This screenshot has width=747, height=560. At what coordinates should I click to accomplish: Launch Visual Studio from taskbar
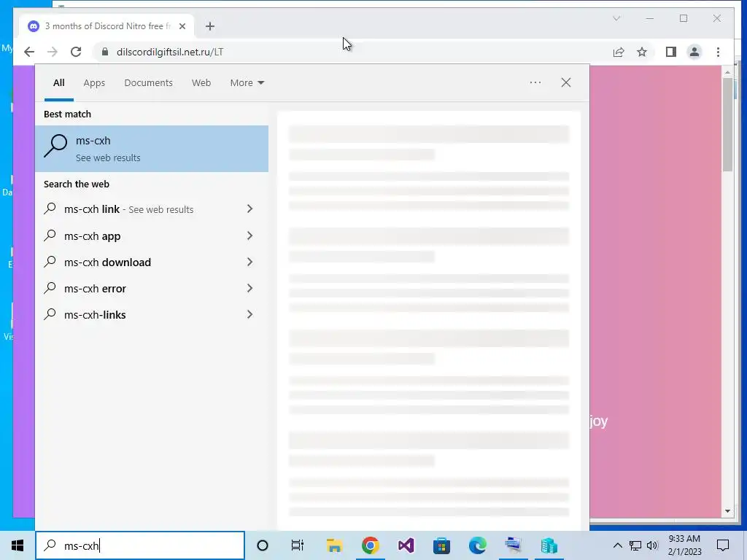pos(406,545)
